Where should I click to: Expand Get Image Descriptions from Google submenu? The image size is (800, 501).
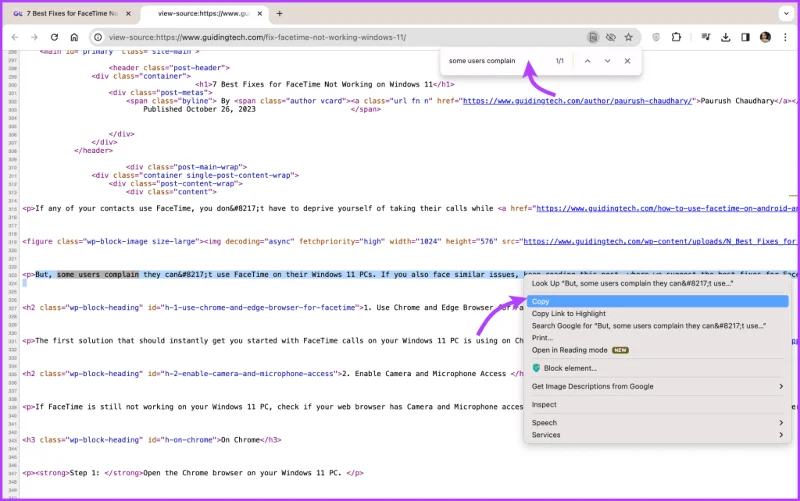[657, 386]
